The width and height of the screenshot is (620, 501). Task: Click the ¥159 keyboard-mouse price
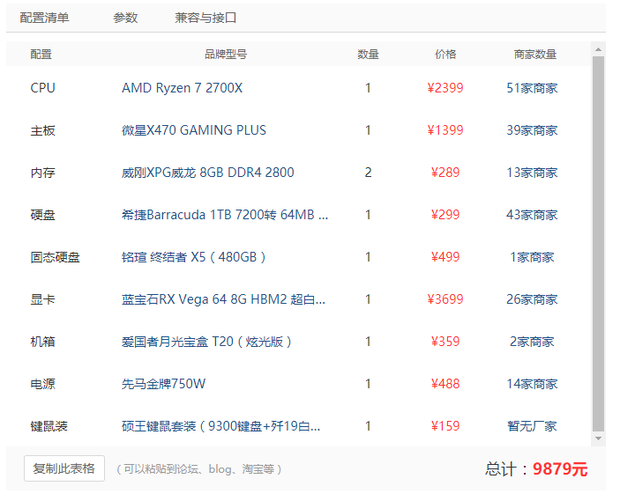[445, 426]
